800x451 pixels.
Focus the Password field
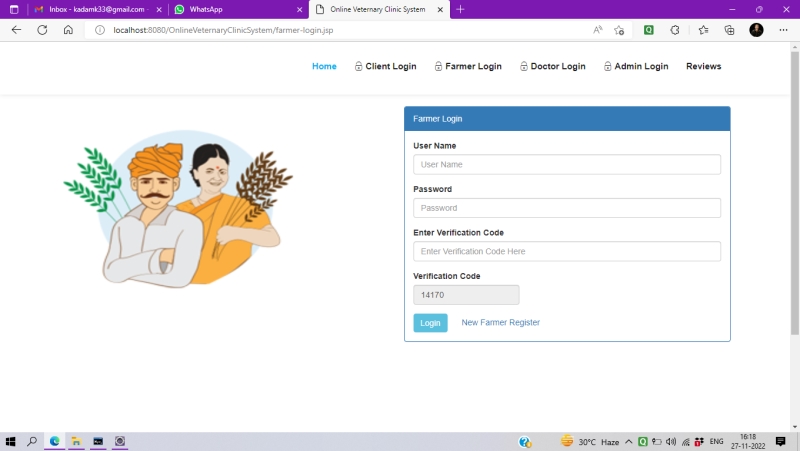point(567,208)
